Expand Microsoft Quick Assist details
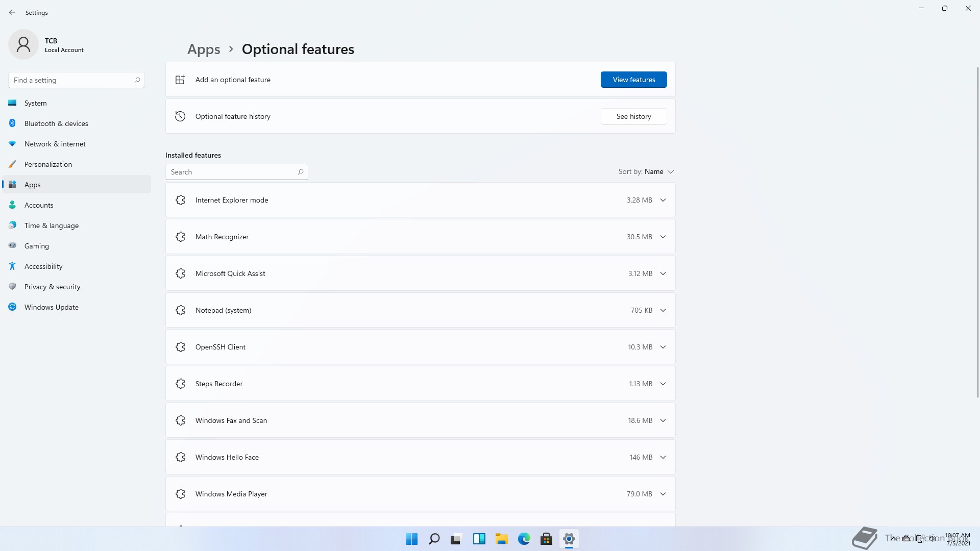Viewport: 980px width, 551px height. point(663,273)
